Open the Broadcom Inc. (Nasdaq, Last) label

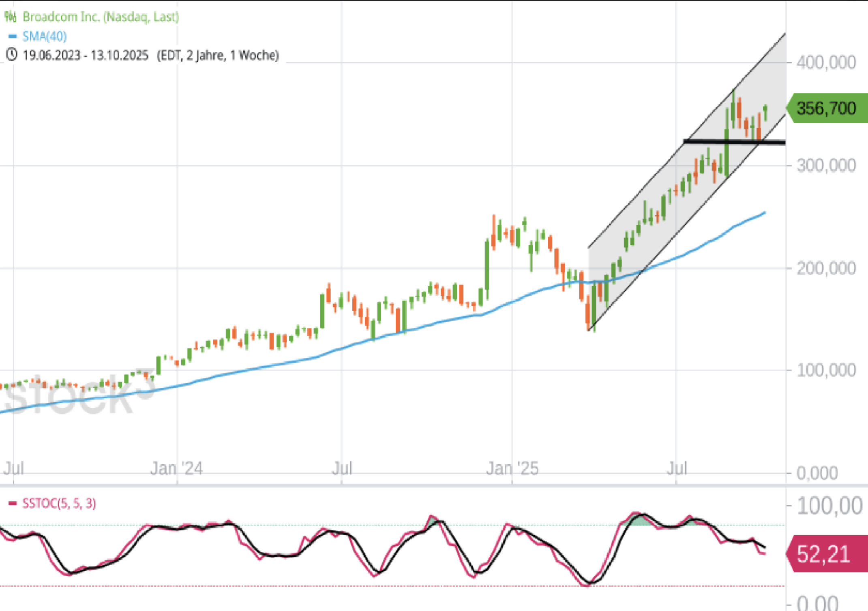(x=101, y=17)
